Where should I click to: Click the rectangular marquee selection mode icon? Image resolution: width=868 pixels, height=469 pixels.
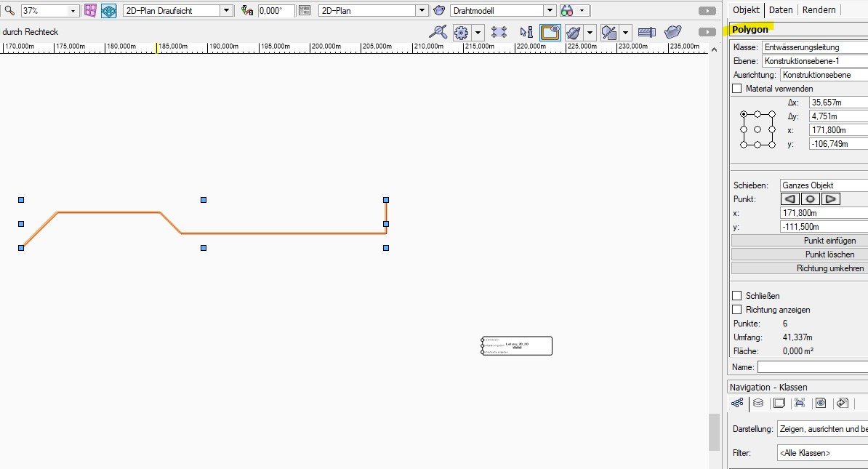[x=499, y=32]
